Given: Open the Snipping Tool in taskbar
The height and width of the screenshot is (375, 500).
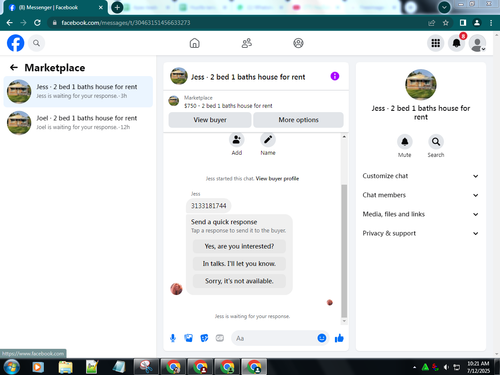Looking at the screenshot, I should (x=146, y=367).
